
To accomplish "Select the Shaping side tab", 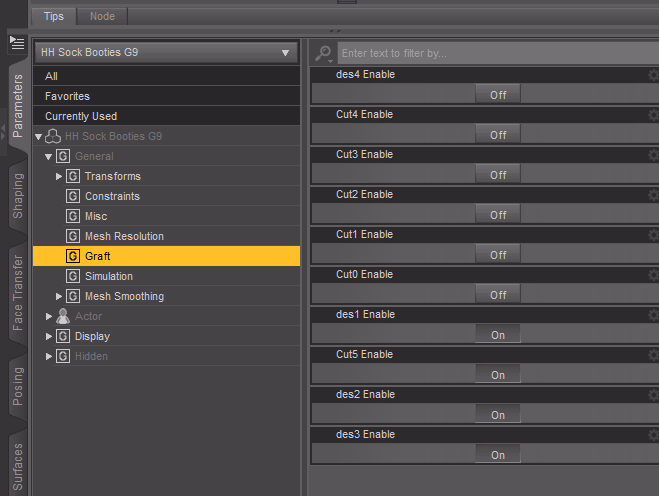I will click(x=17, y=196).
